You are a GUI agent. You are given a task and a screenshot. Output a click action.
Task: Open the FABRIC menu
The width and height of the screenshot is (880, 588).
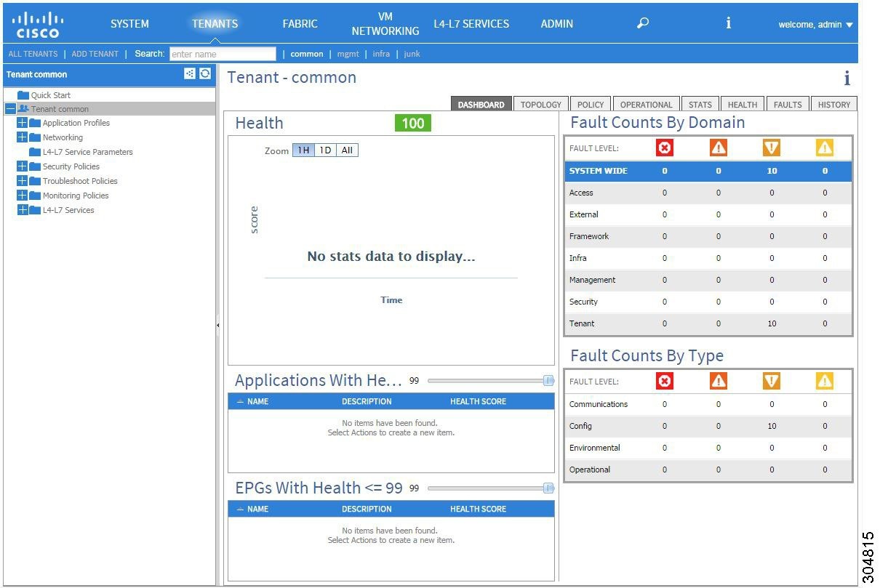pos(300,24)
